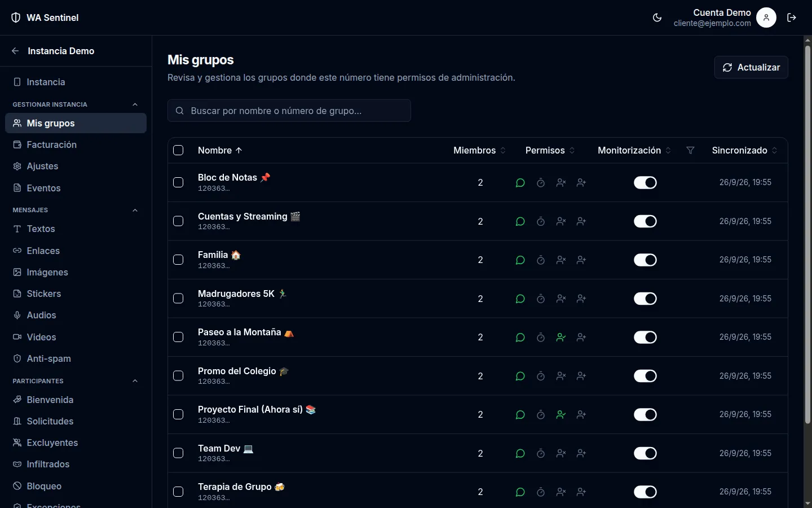The height and width of the screenshot is (508, 812).
Task: Click the logout icon in the header
Action: pos(792,17)
